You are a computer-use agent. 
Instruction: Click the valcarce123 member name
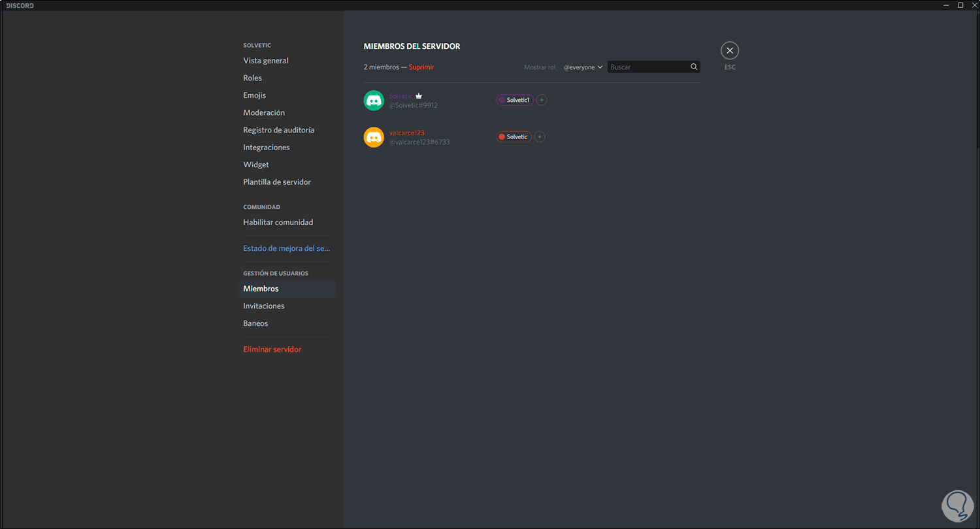tap(407, 133)
